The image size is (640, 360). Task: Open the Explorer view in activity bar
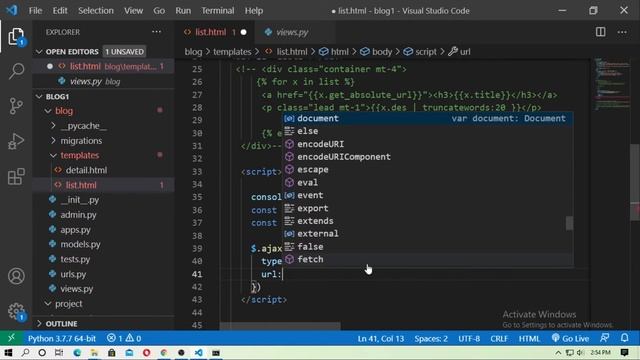point(16,37)
